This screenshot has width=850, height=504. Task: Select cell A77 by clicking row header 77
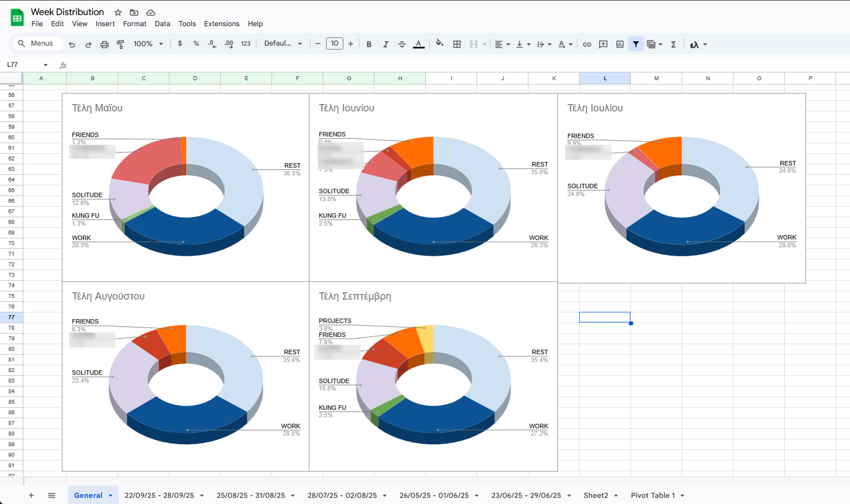pos(12,317)
